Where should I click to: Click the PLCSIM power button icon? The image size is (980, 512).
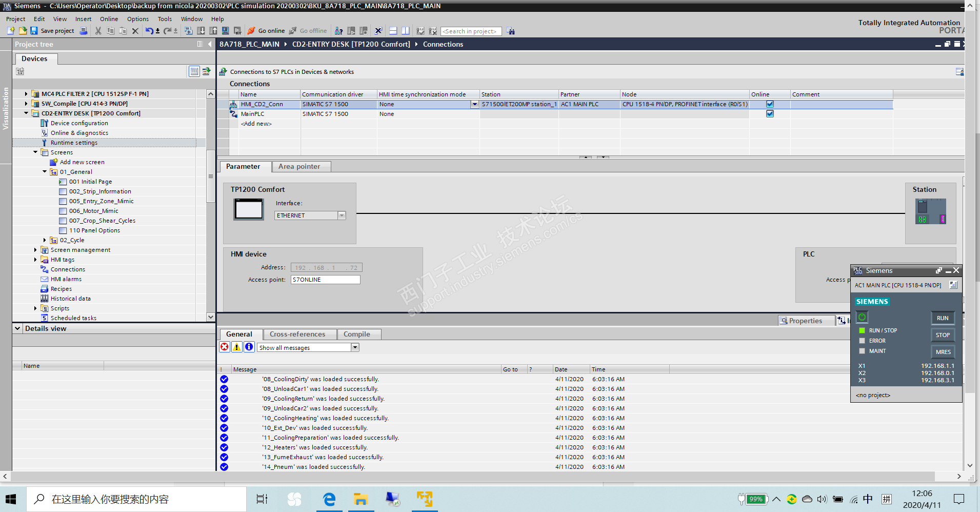(x=862, y=317)
